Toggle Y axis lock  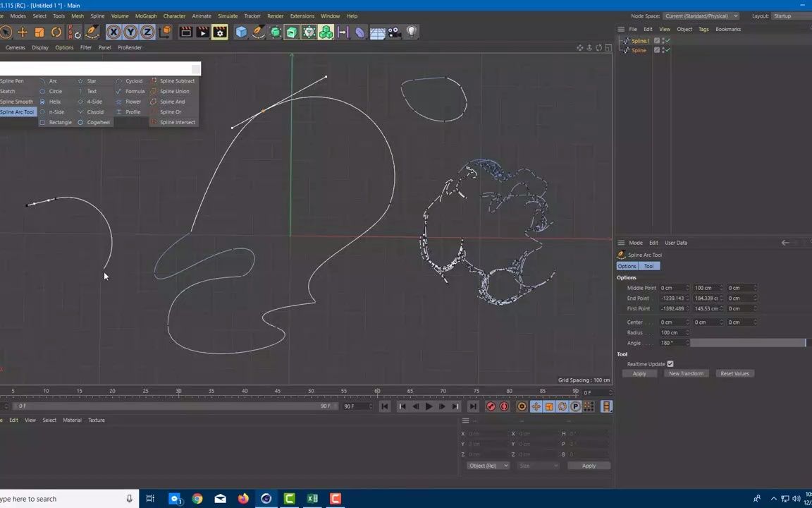tap(130, 32)
